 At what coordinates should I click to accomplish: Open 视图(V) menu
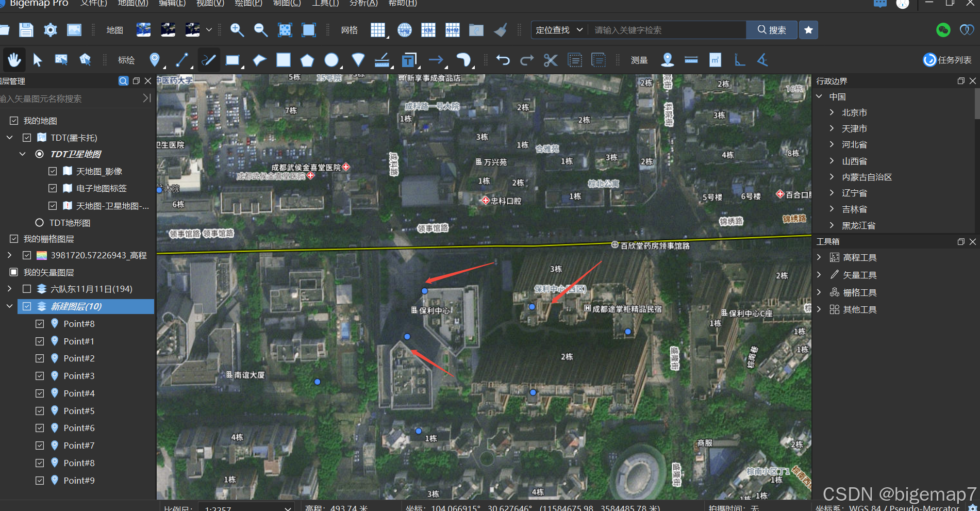pyautogui.click(x=210, y=3)
